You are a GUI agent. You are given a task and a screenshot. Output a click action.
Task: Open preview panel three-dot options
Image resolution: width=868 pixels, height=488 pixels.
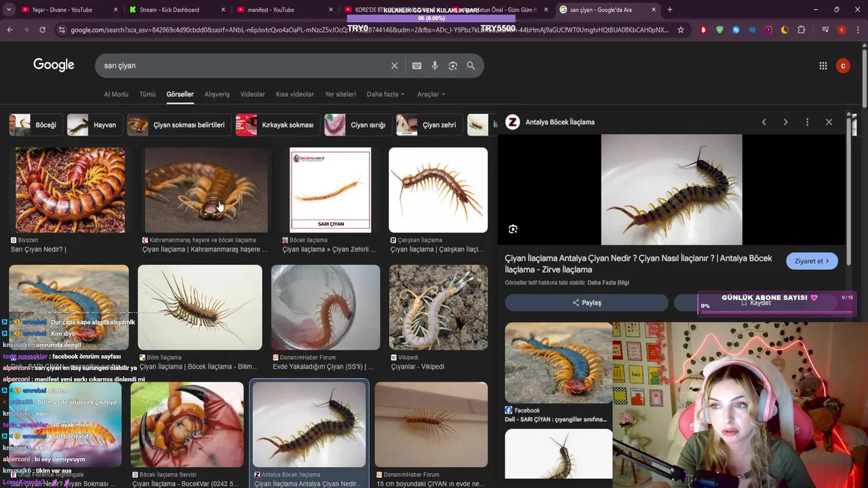click(807, 122)
